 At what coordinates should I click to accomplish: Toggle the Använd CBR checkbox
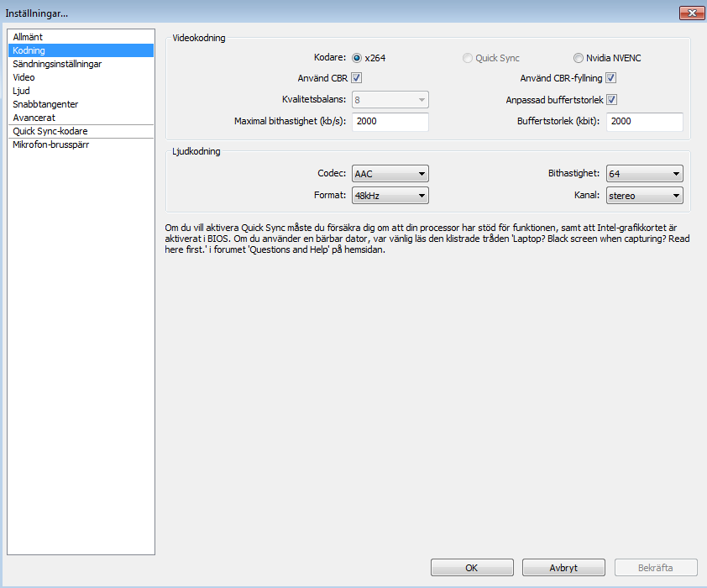[x=357, y=79]
